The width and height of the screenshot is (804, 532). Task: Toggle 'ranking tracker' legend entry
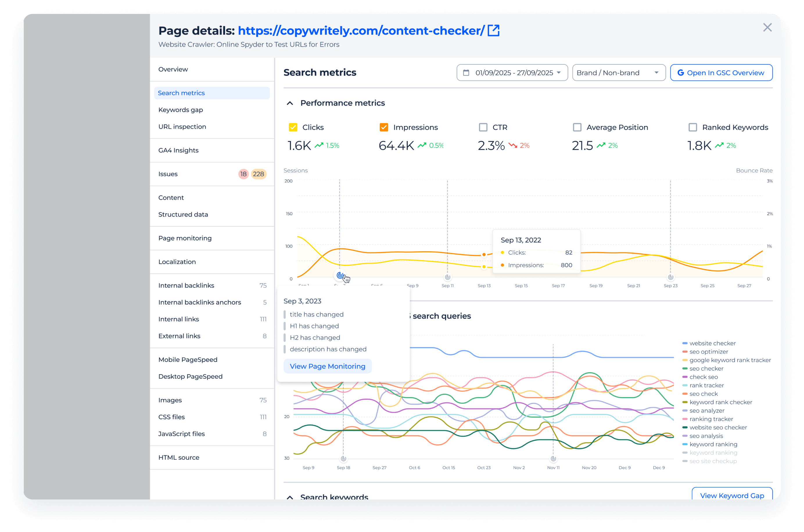[x=707, y=419]
